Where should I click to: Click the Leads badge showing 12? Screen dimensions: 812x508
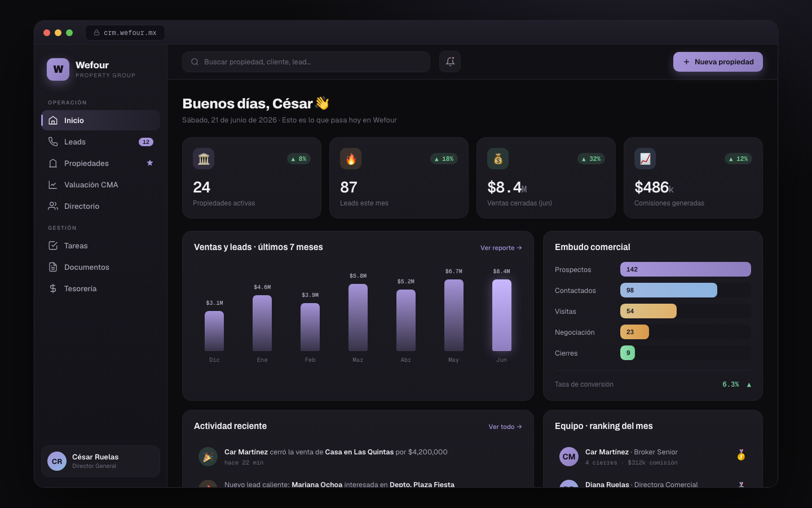tap(146, 142)
